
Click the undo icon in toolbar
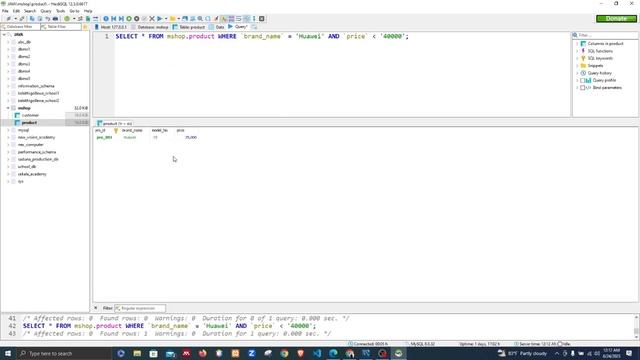[48, 19]
